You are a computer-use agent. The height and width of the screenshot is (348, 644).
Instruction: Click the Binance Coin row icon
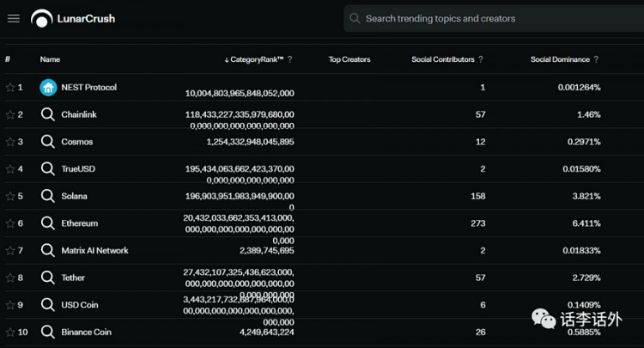(47, 332)
